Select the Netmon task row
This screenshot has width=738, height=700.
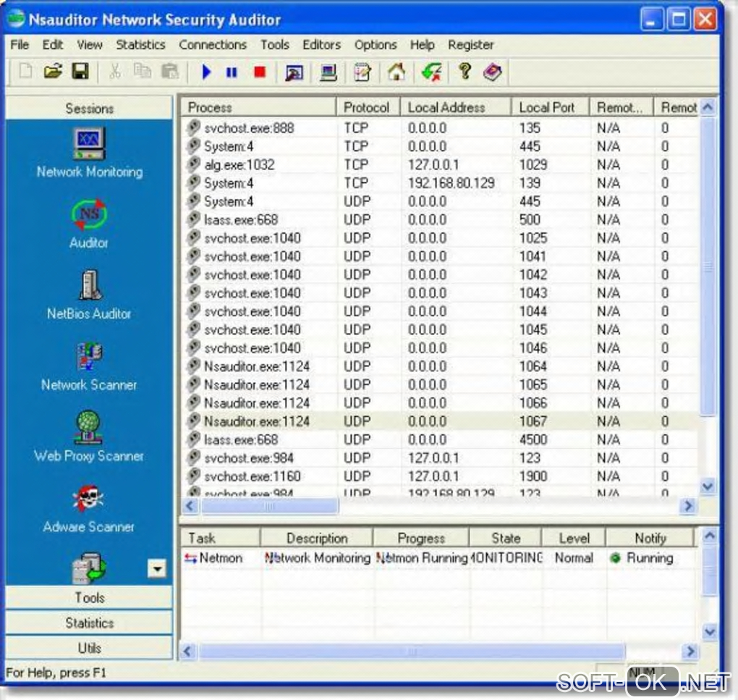pyautogui.click(x=440, y=558)
